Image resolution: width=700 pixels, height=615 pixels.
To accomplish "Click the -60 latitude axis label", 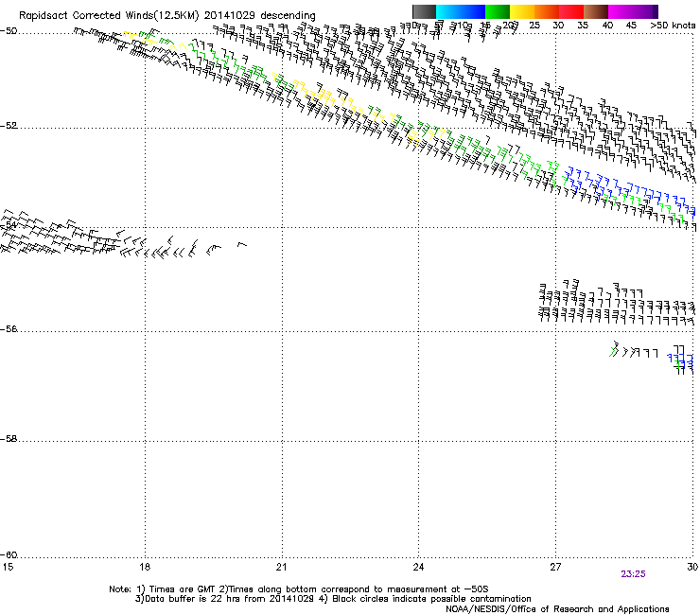I will [x=9, y=555].
